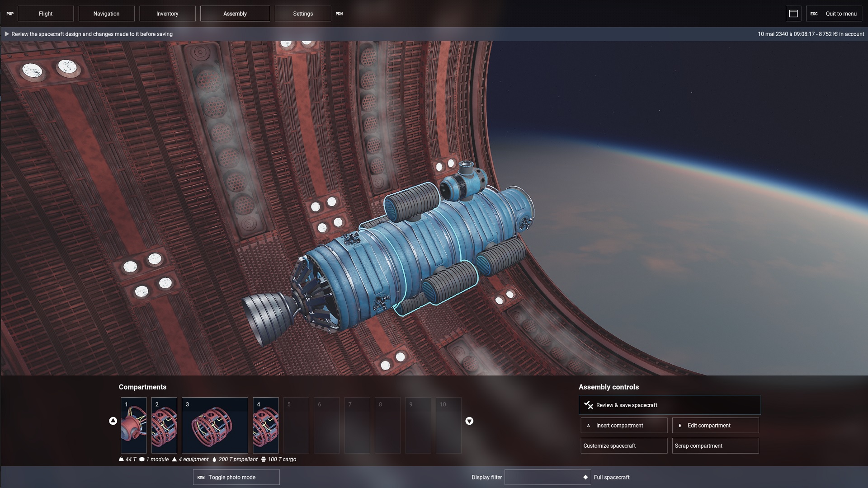Screen dimensions: 868x488
Task: Click Edit compartment button
Action: [x=715, y=426]
